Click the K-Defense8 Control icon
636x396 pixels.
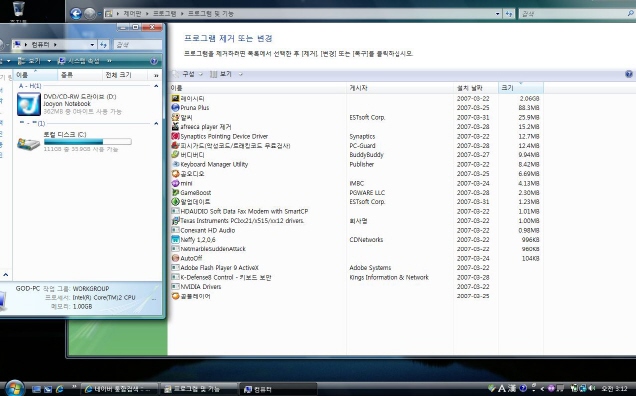tap(175, 277)
